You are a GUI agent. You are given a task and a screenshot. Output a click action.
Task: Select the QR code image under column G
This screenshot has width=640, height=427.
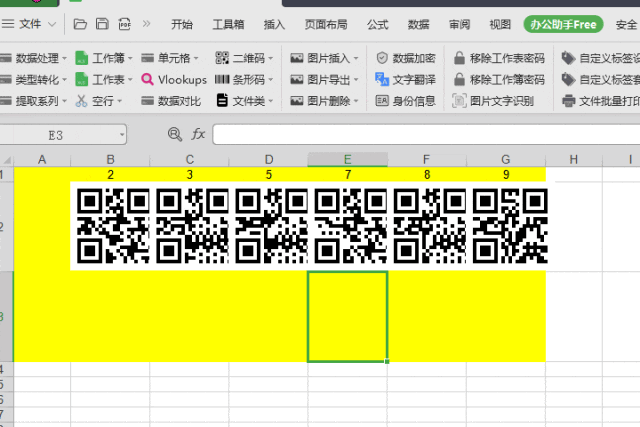pyautogui.click(x=510, y=226)
